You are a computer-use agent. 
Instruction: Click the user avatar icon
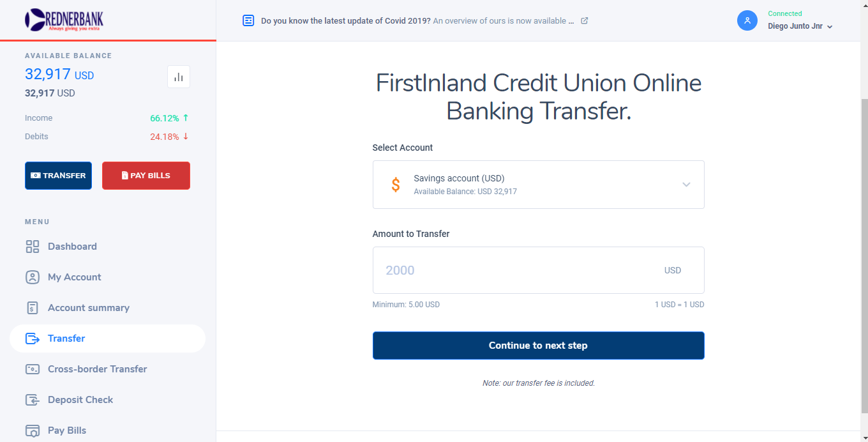(x=747, y=20)
